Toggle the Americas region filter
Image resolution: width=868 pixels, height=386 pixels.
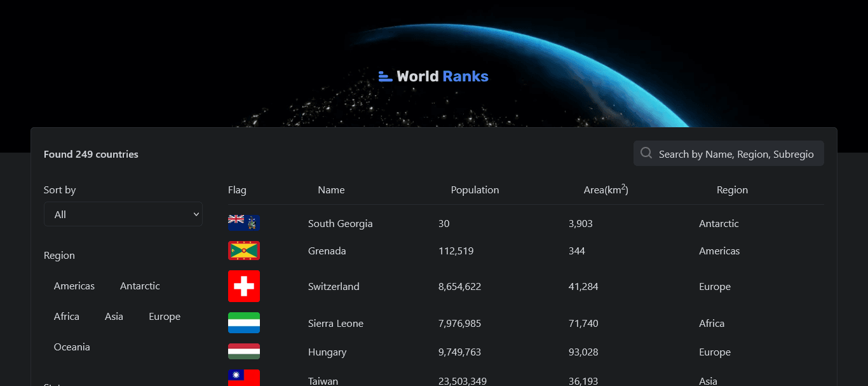point(74,286)
